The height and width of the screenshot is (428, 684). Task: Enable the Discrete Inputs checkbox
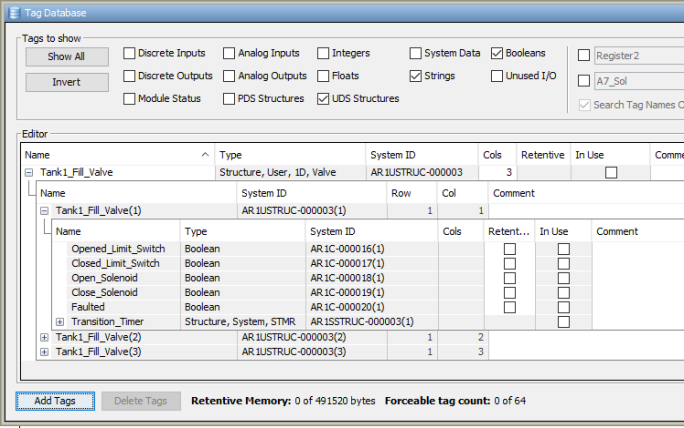pos(130,53)
